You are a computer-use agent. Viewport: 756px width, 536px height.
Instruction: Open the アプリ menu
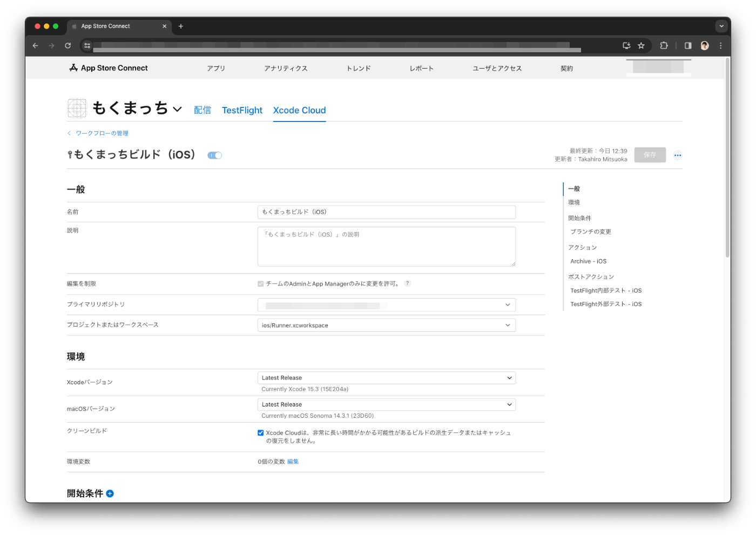coord(216,69)
